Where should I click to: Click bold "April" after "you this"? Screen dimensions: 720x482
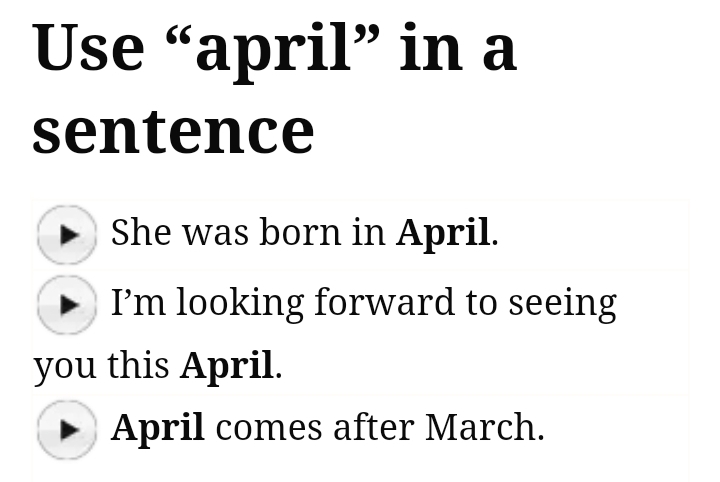(x=226, y=366)
